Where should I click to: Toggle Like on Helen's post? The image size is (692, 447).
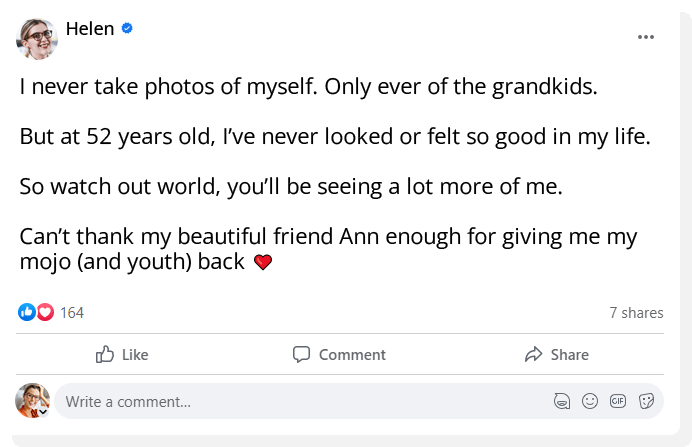(122, 355)
